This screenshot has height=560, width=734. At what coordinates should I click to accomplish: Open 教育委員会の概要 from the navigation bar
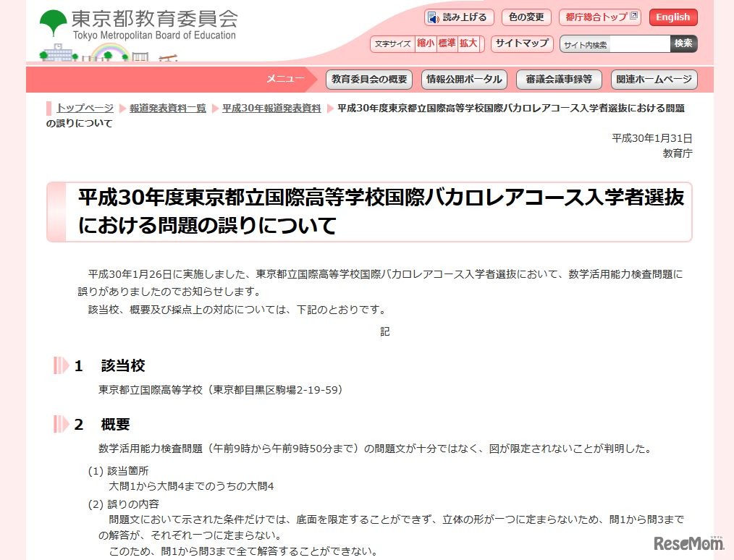coord(369,79)
